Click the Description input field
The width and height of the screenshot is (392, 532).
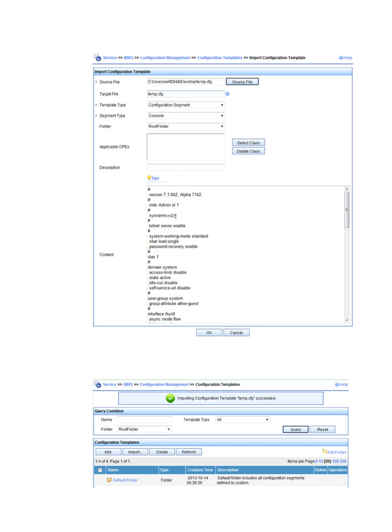point(186,167)
